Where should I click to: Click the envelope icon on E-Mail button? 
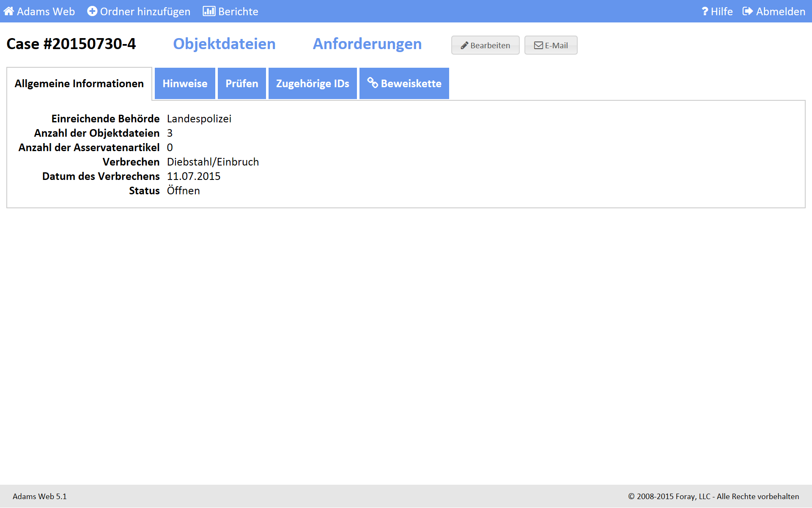coord(538,46)
